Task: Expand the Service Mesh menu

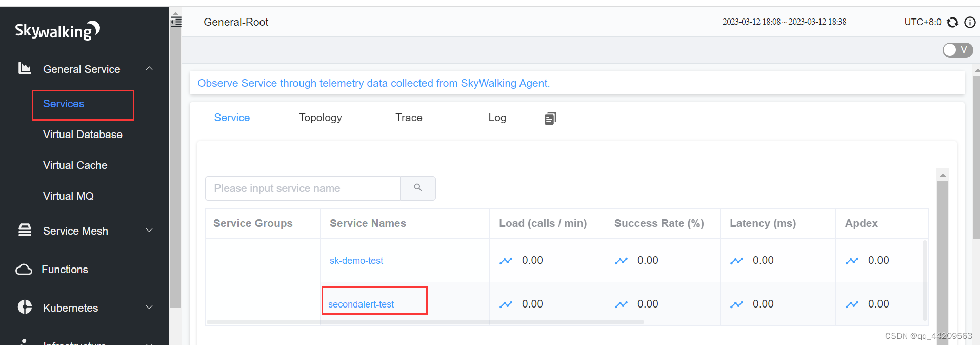Action: coord(149,231)
